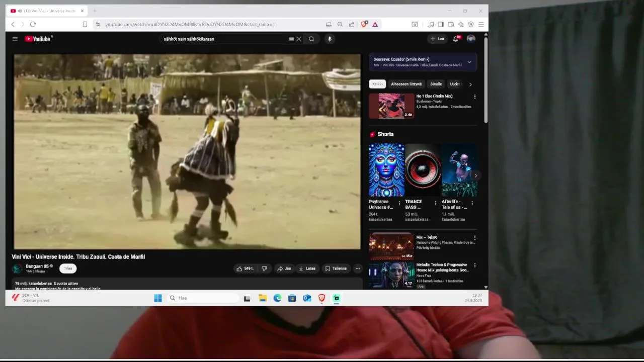Open options for No 1 Else video
The width and height of the screenshot is (644, 362).
pyautogui.click(x=474, y=97)
